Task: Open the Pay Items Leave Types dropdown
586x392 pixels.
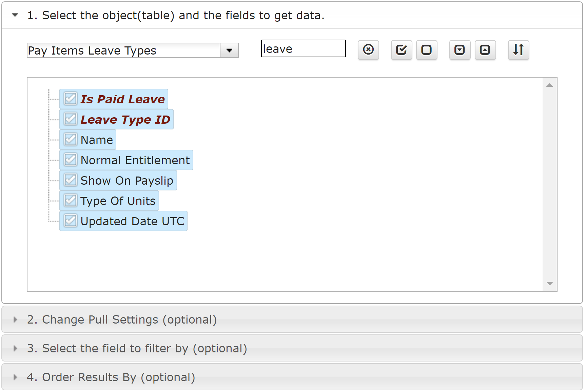Action: point(229,50)
